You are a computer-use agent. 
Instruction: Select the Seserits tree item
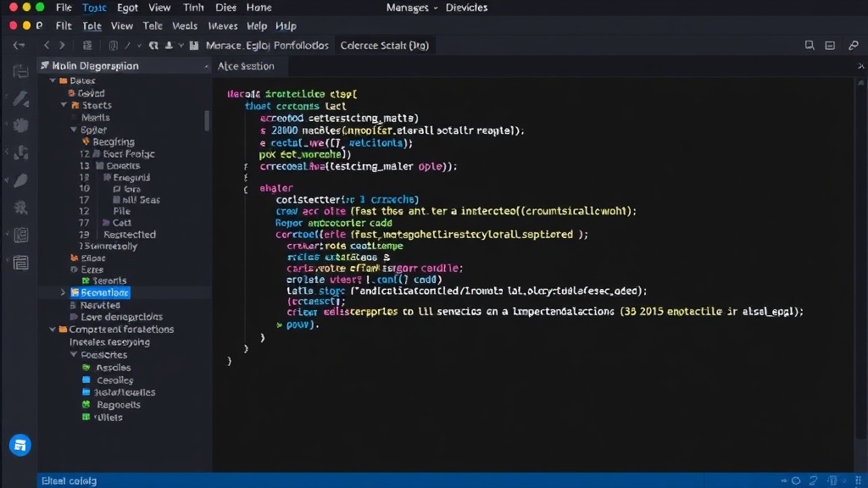[109, 280]
